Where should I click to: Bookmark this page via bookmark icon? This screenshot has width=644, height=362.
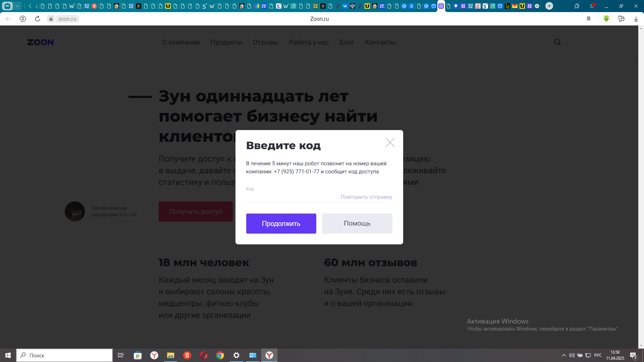click(x=588, y=19)
